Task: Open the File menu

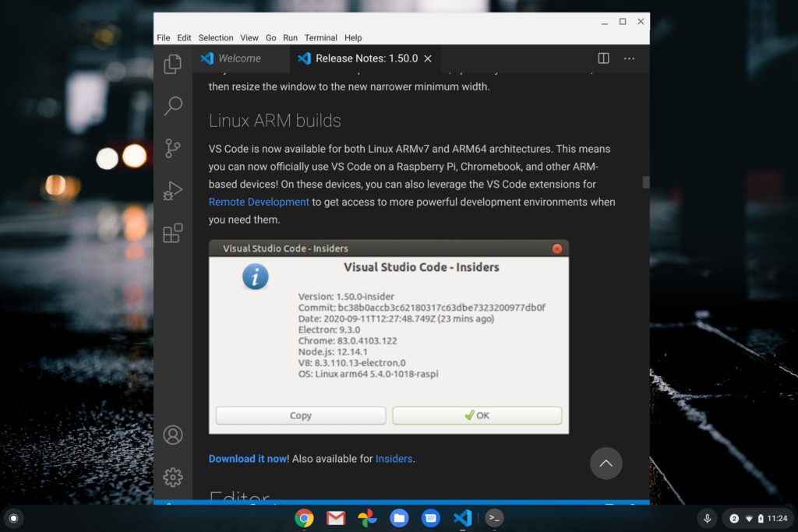Action: (164, 37)
